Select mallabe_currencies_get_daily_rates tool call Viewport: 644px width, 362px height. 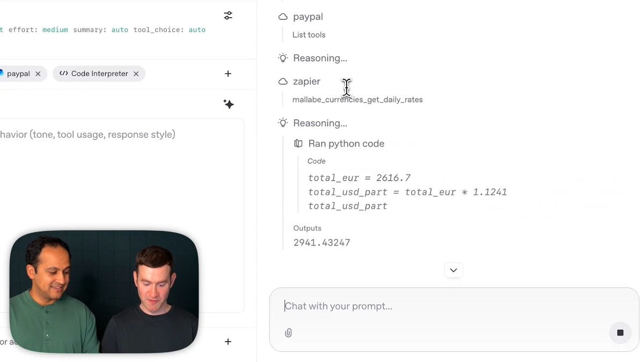click(357, 100)
